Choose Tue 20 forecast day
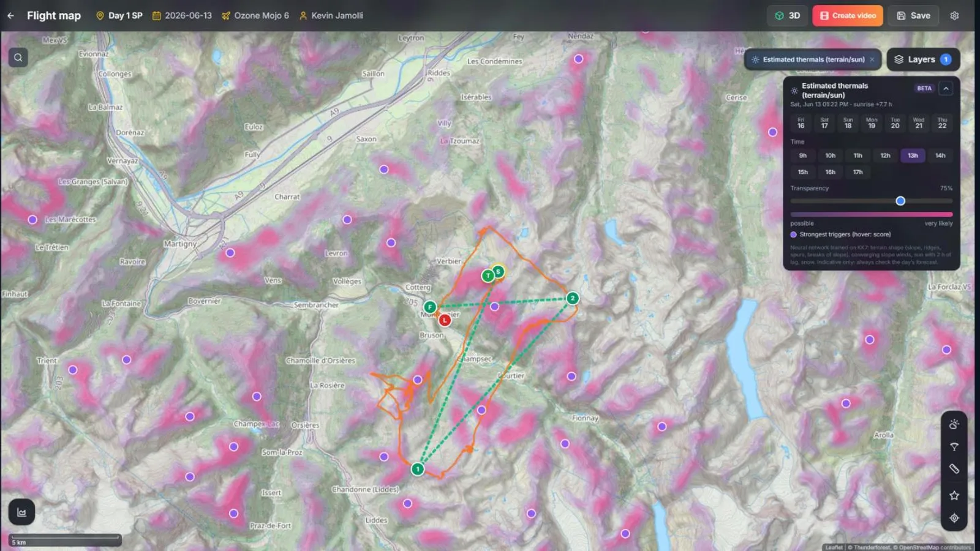 895,123
